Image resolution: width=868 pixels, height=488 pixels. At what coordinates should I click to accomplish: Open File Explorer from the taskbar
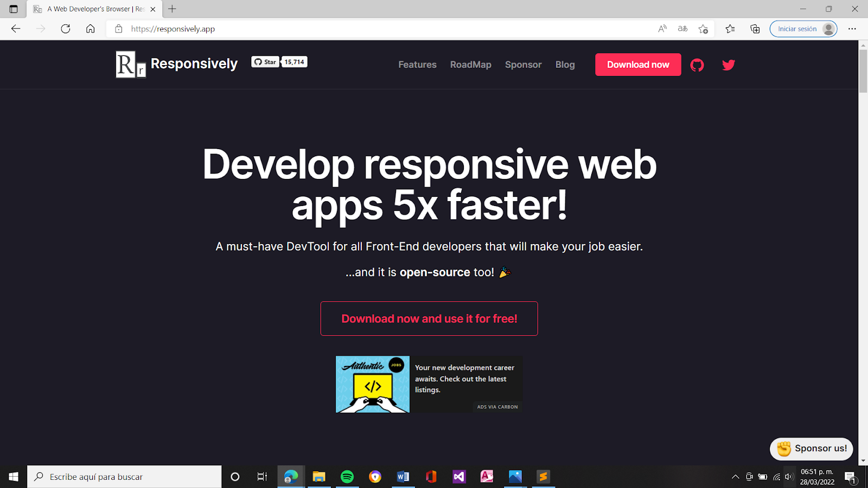tap(319, 477)
